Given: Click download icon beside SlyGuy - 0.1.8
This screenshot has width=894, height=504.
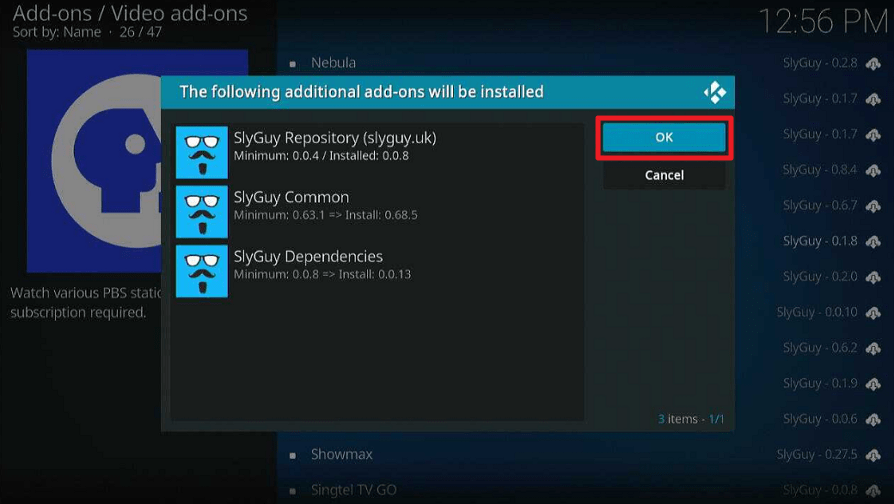Looking at the screenshot, I should (873, 242).
